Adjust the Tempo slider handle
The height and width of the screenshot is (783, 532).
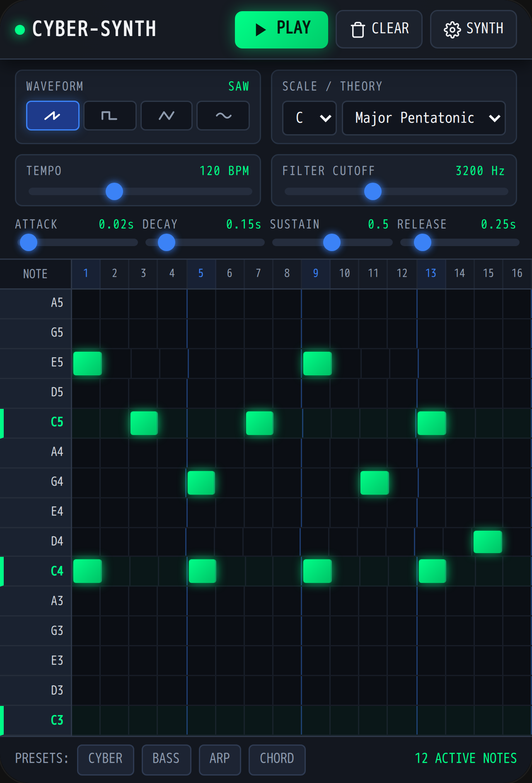(114, 191)
